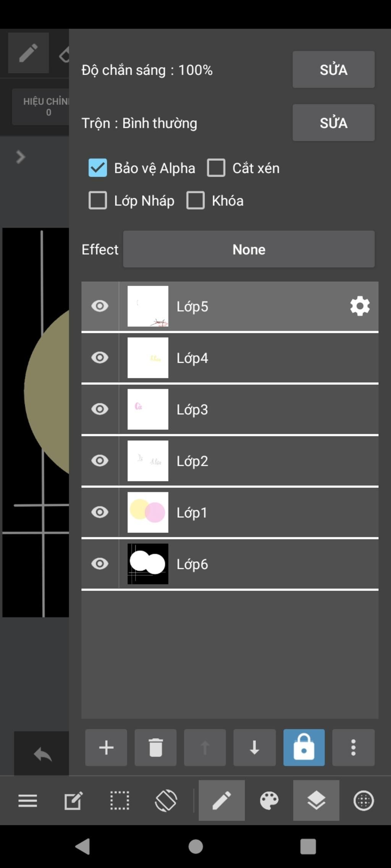
Task: Toggle the blue lock icon button
Action: [x=304, y=747]
